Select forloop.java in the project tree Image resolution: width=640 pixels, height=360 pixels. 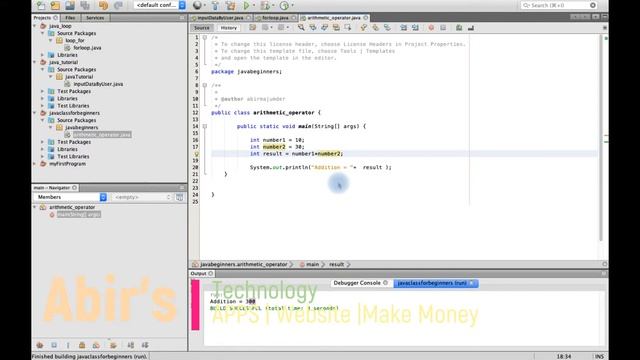pos(87,48)
